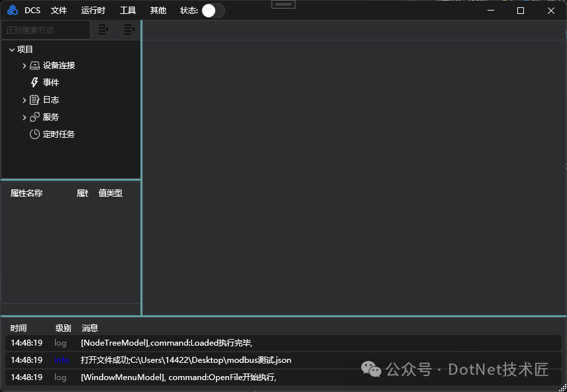The height and width of the screenshot is (392, 567).
Task: Collapse the 项目 root tree node
Action: point(12,48)
